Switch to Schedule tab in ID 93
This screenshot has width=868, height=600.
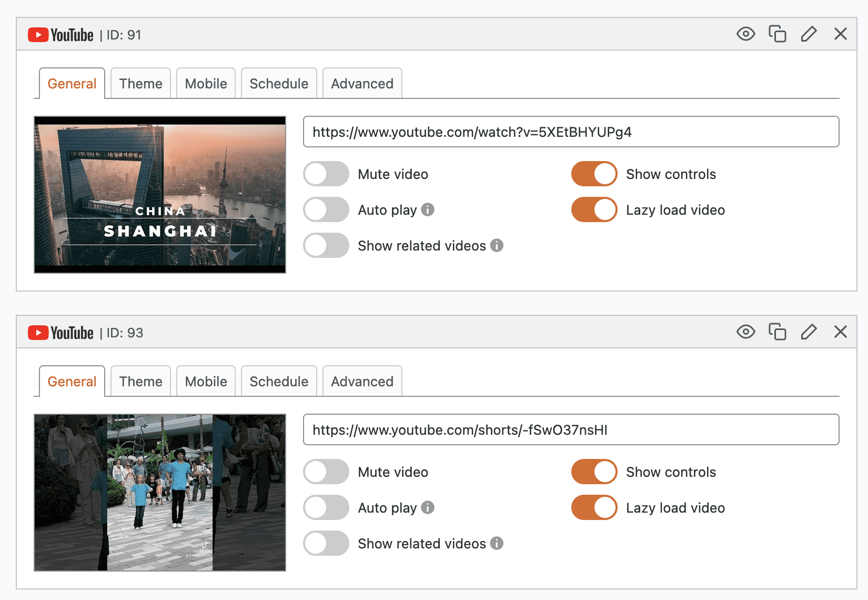pyautogui.click(x=279, y=382)
